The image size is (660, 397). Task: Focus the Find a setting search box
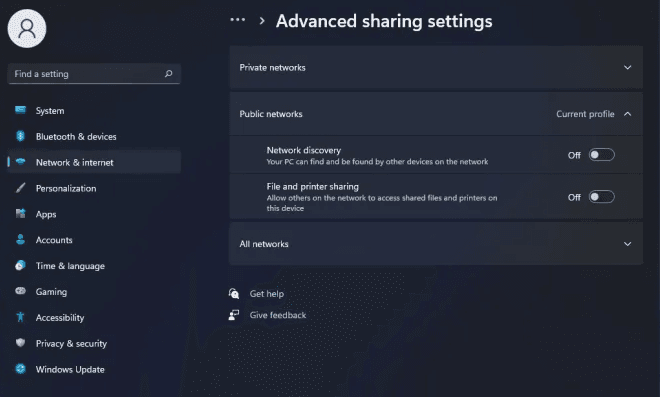pos(94,74)
